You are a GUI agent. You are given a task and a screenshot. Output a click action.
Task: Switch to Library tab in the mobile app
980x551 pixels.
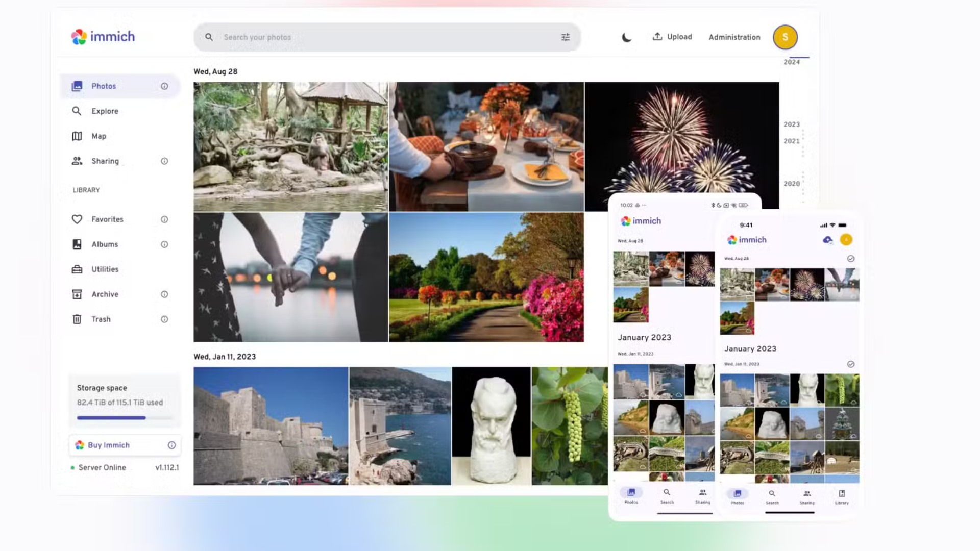842,496
